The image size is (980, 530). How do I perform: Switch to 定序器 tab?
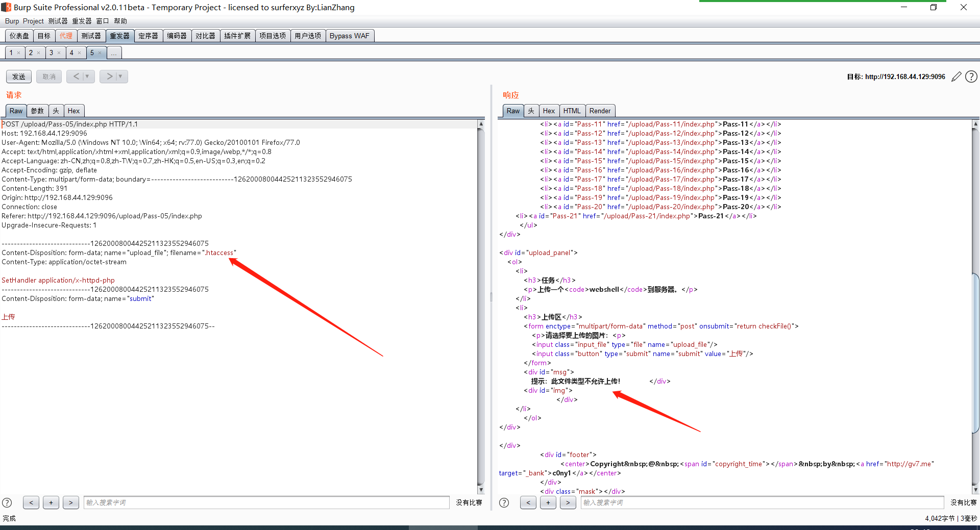tap(149, 36)
